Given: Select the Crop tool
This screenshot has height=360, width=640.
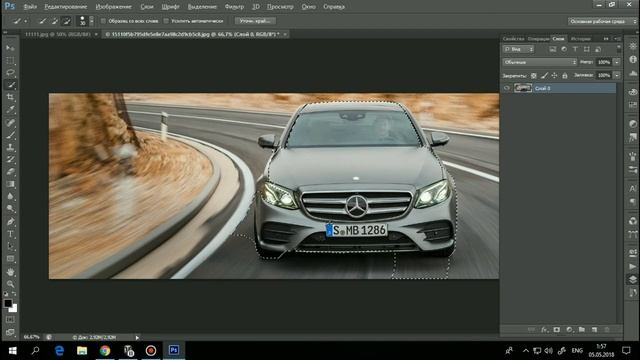Looking at the screenshot, I should click(10, 98).
